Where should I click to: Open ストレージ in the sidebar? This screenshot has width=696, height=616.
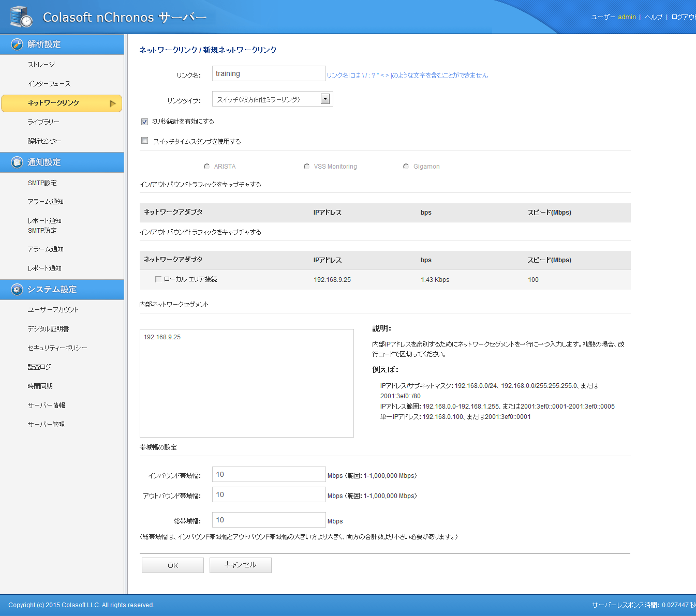point(41,65)
